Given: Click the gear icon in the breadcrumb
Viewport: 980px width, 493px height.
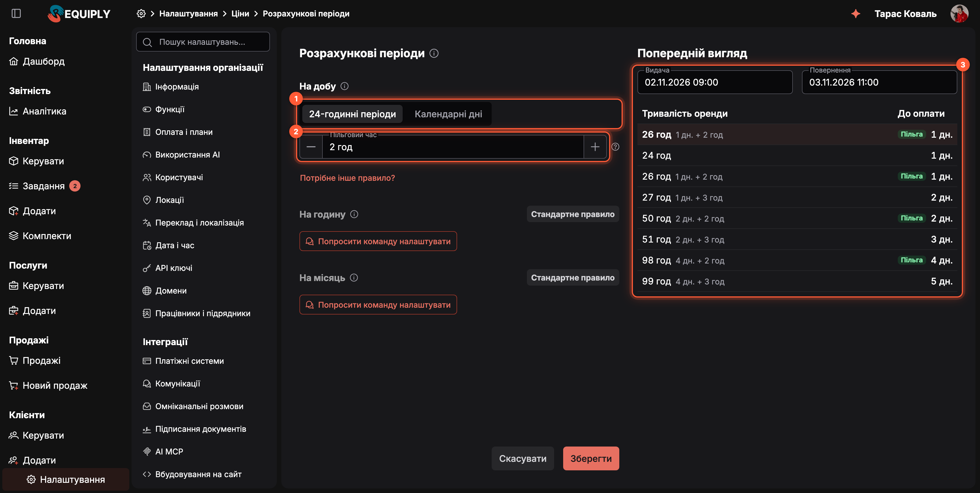Looking at the screenshot, I should click(141, 14).
